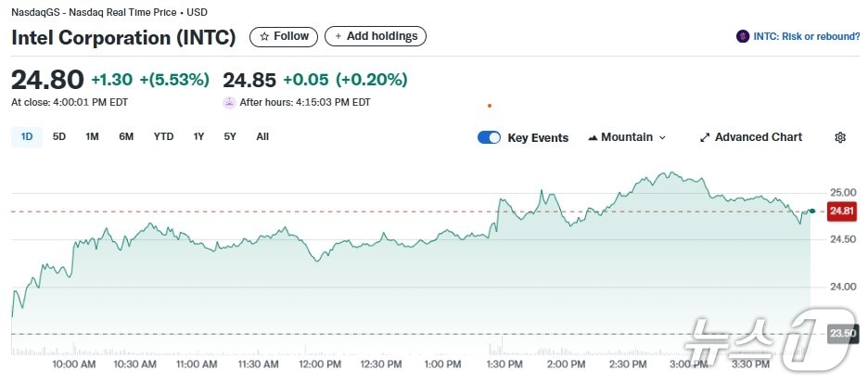Viewport: 868px width, 384px height.
Task: Click the mountain chart type icon
Action: coord(593,137)
